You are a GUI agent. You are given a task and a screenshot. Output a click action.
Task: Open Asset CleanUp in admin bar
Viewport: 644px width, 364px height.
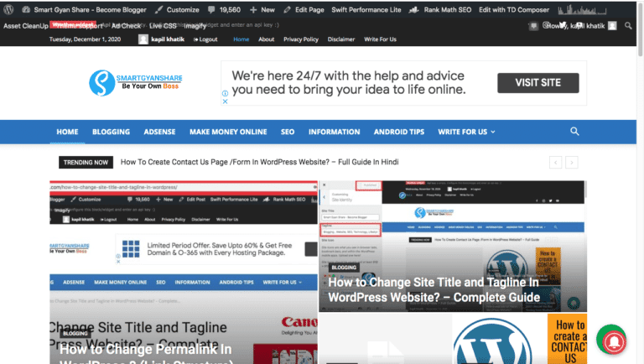click(x=25, y=26)
